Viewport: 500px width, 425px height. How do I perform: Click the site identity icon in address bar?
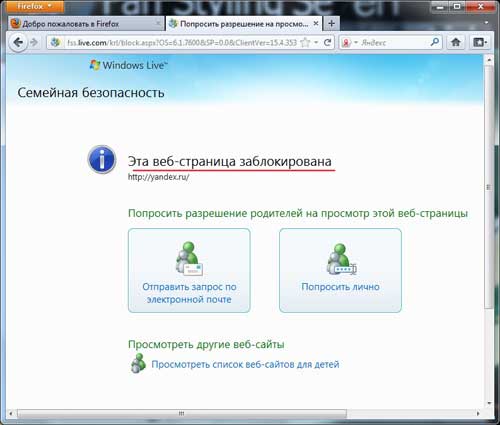(x=55, y=42)
